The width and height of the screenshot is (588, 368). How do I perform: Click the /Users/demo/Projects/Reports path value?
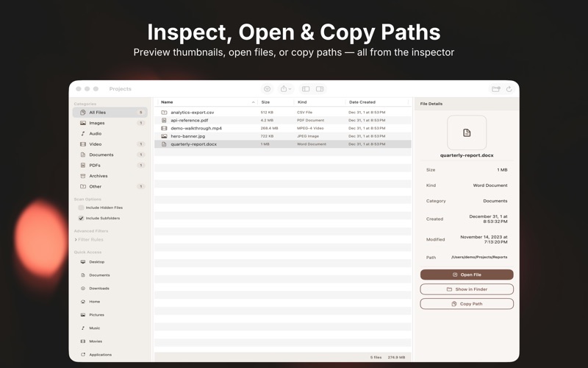click(x=479, y=257)
